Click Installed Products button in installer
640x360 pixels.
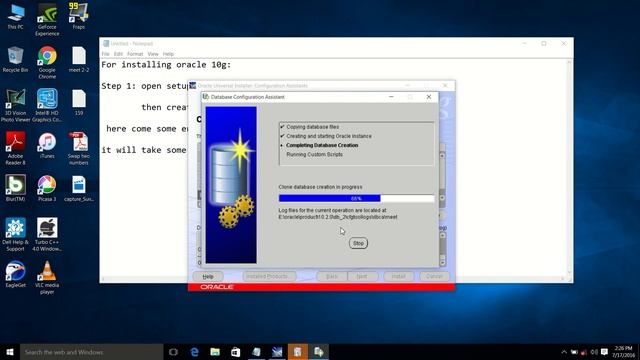[x=269, y=276]
